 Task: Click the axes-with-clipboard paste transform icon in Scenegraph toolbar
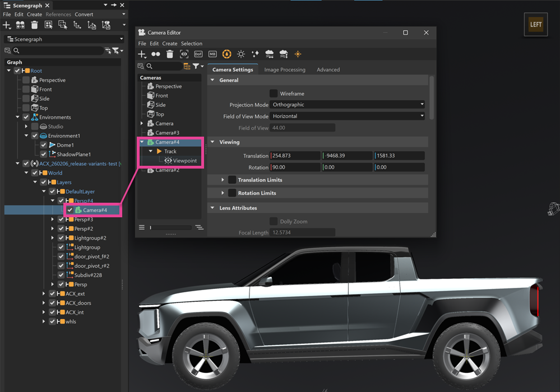(106, 25)
